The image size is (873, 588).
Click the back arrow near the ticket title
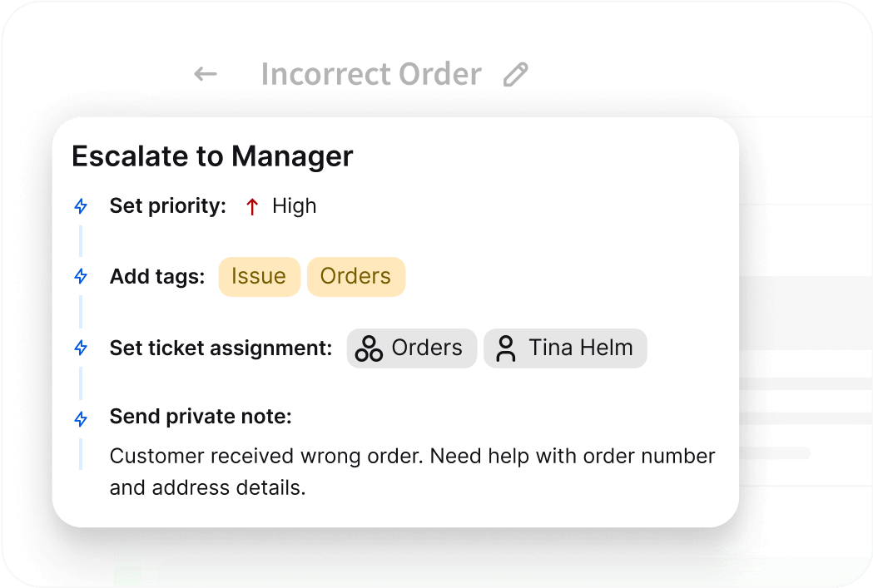click(x=205, y=74)
